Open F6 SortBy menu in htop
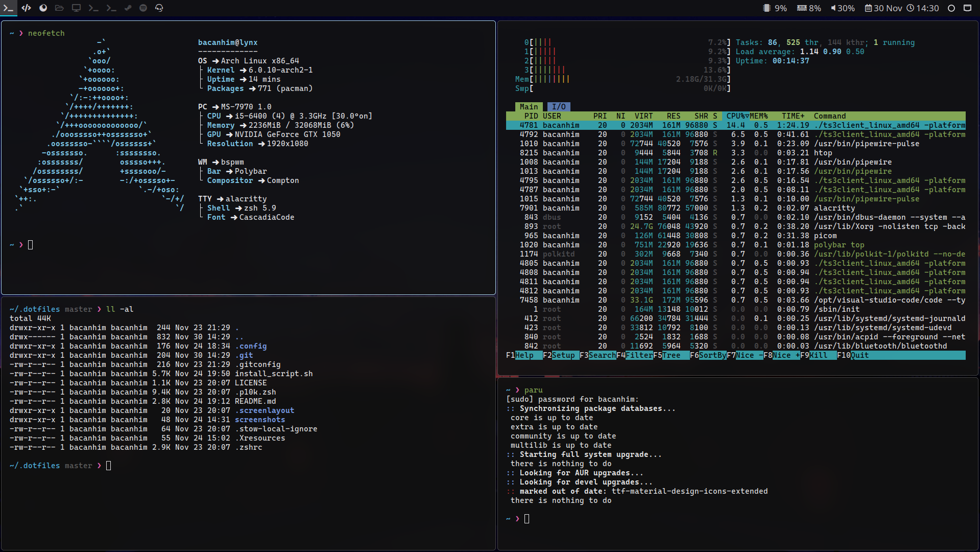The image size is (980, 552). click(x=708, y=355)
